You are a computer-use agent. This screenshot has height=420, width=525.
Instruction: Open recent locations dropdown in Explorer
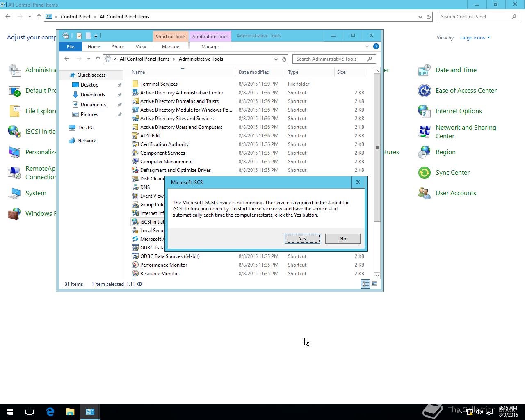click(89, 59)
